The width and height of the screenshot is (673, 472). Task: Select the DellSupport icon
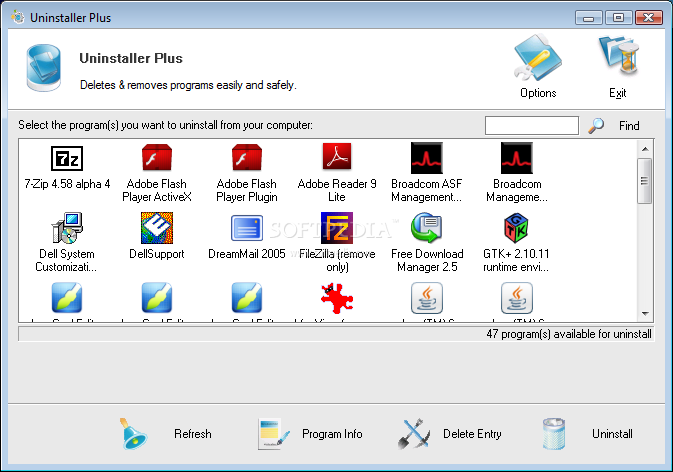(x=157, y=227)
